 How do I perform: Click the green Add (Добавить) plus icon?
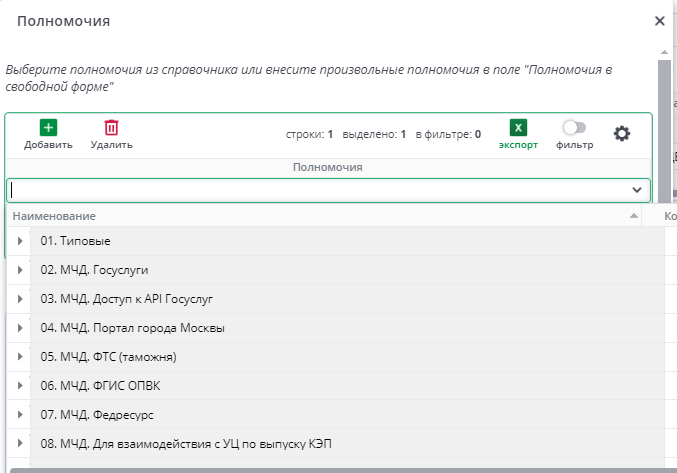coord(48,128)
